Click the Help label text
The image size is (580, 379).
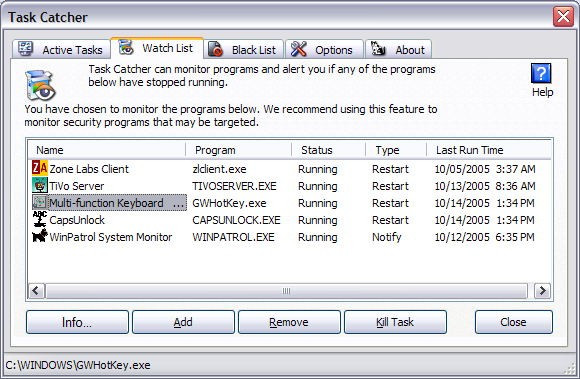click(542, 92)
